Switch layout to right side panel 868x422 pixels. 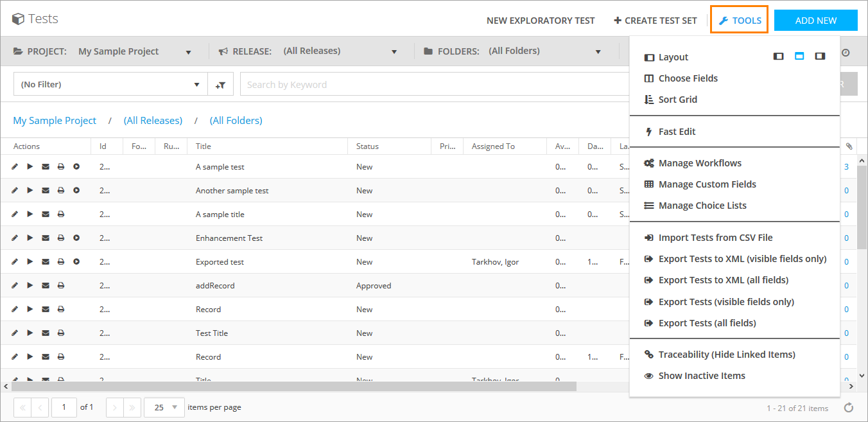(820, 57)
